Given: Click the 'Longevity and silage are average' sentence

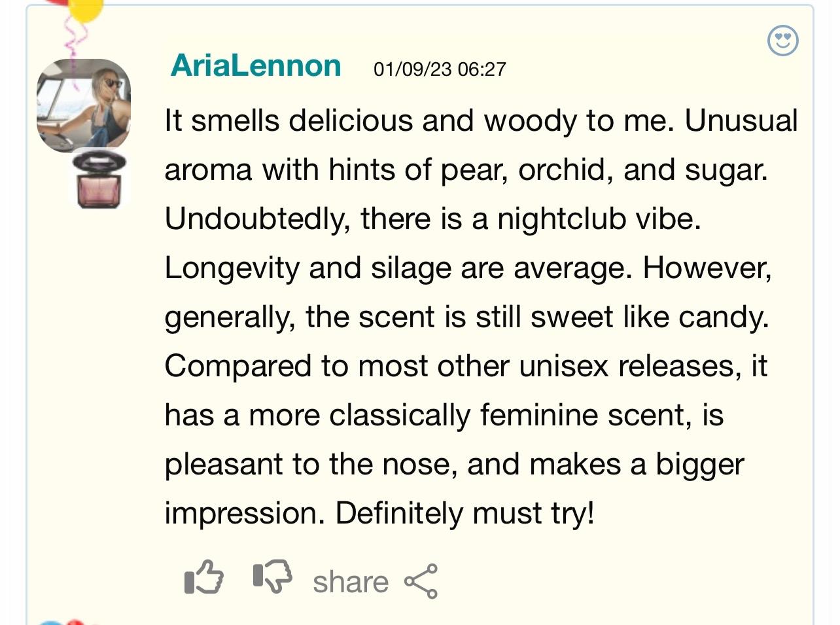Looking at the screenshot, I should coord(398,268).
